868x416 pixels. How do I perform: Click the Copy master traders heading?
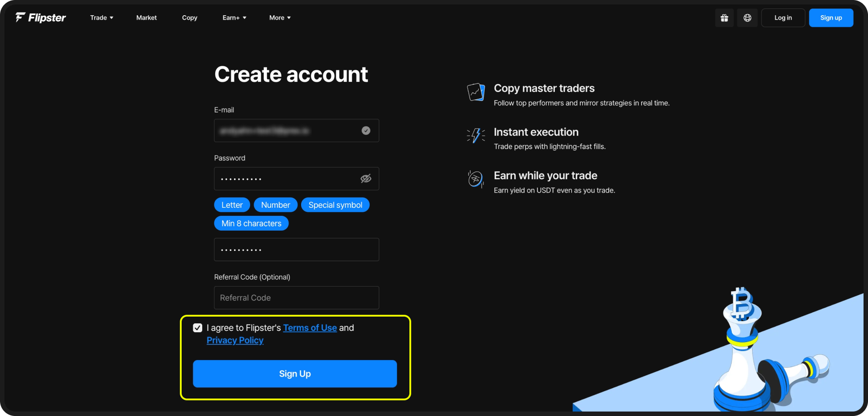(x=544, y=88)
